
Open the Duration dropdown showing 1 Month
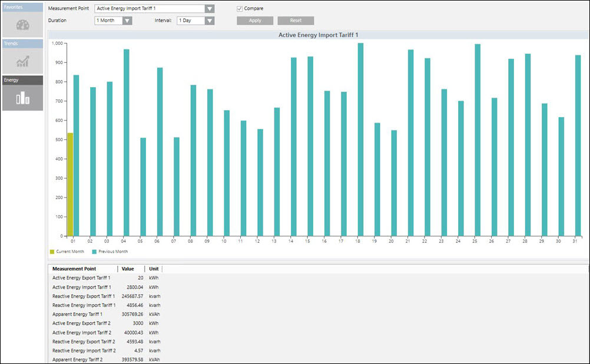coord(127,21)
